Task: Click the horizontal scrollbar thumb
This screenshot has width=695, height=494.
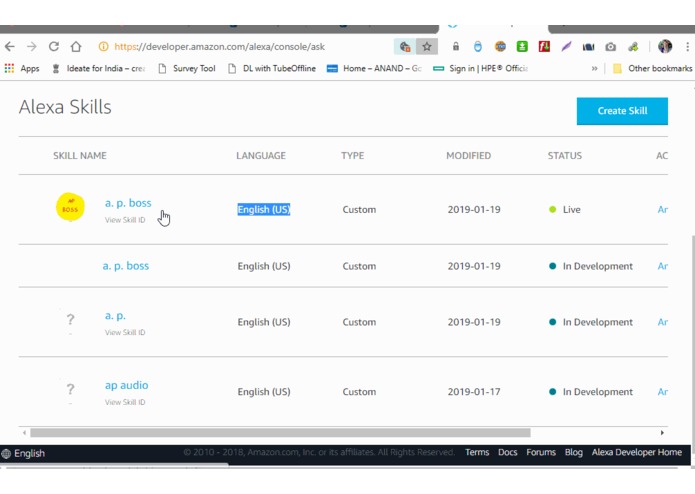Action: point(280,432)
